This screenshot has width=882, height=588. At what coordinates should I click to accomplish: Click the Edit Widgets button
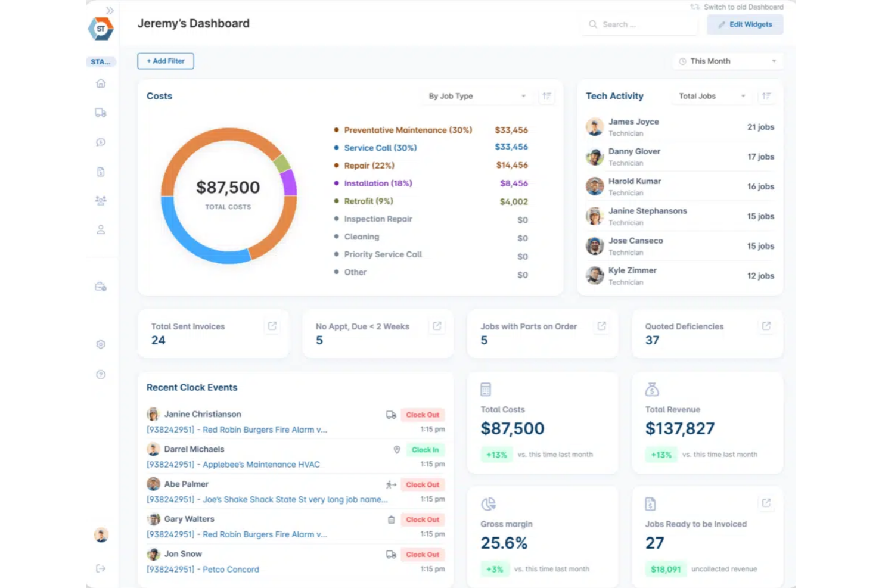(745, 24)
